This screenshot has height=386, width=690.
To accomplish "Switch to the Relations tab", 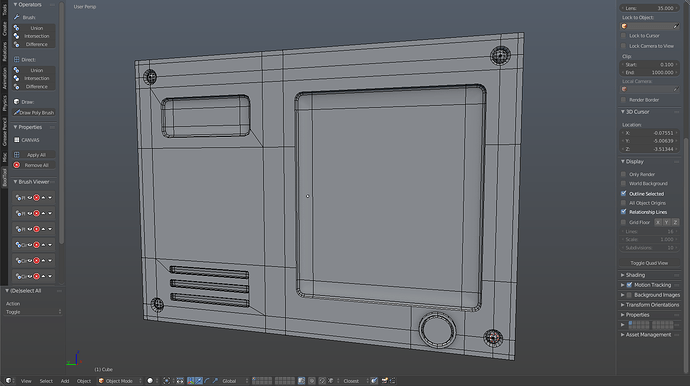I will [4, 51].
